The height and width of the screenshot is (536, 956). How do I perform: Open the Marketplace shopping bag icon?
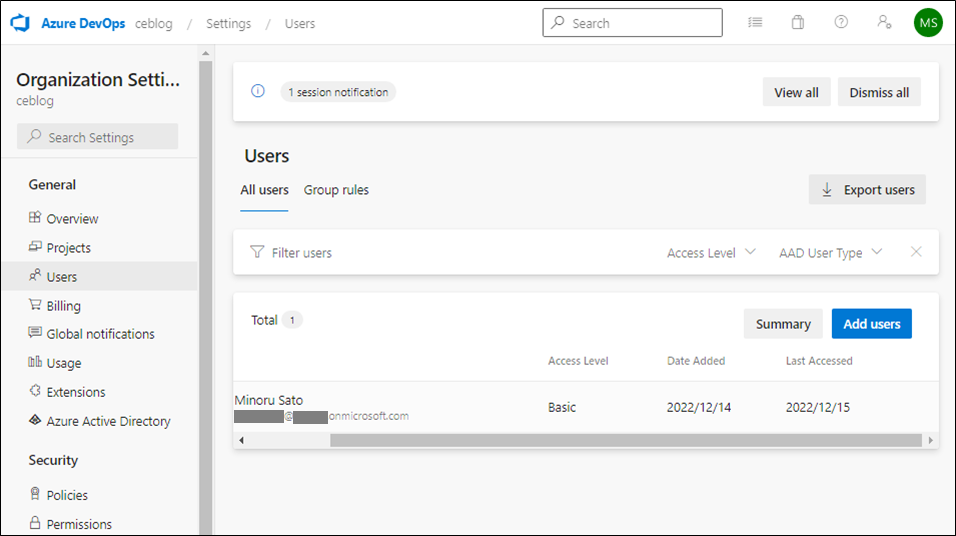[x=797, y=23]
